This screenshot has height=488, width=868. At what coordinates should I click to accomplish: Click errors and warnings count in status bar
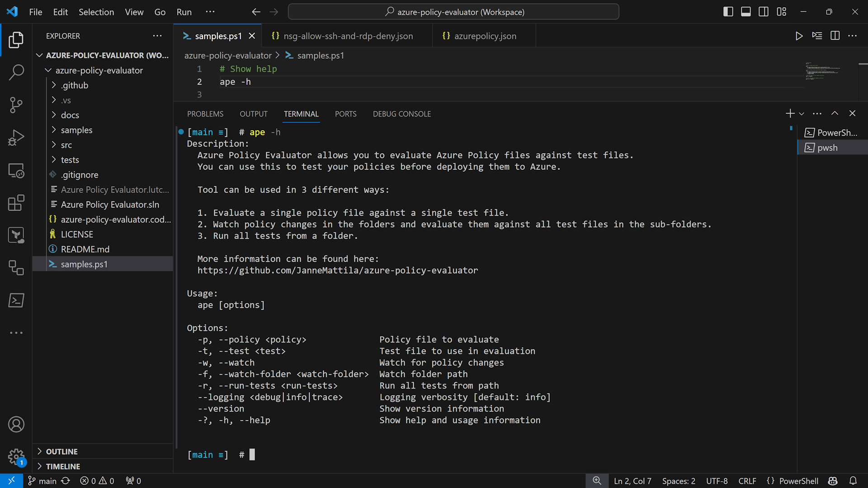97,481
